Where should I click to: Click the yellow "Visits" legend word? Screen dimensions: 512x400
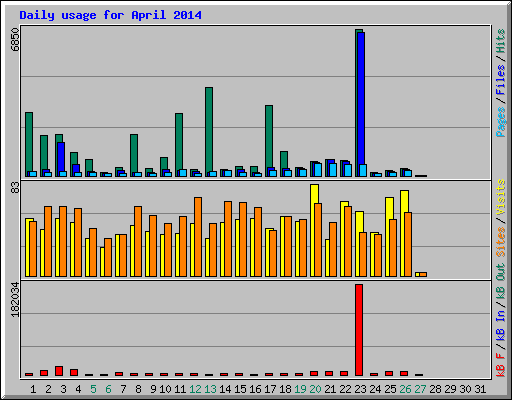coord(501,197)
